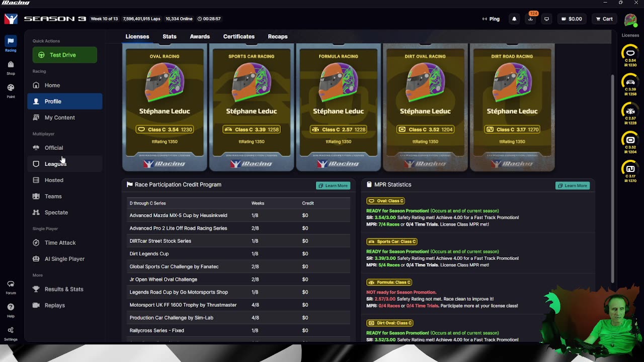
Task: Click the main page vertical scrollbar
Action: point(612,178)
